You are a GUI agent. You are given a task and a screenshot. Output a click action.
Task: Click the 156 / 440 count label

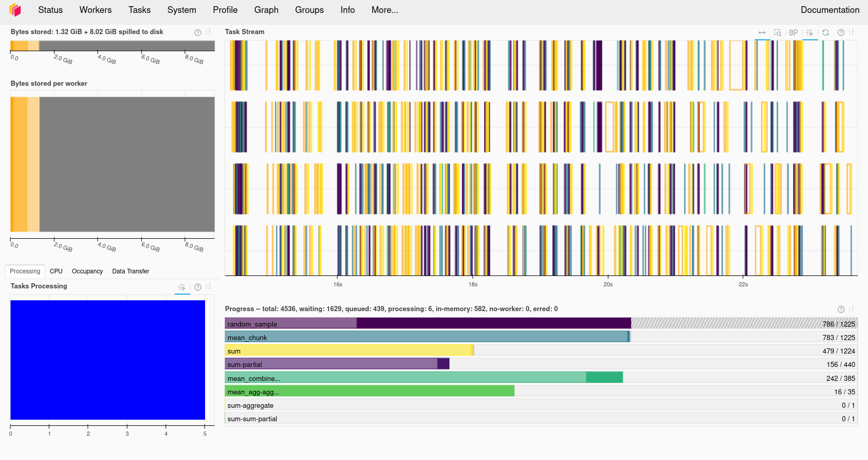(x=841, y=364)
